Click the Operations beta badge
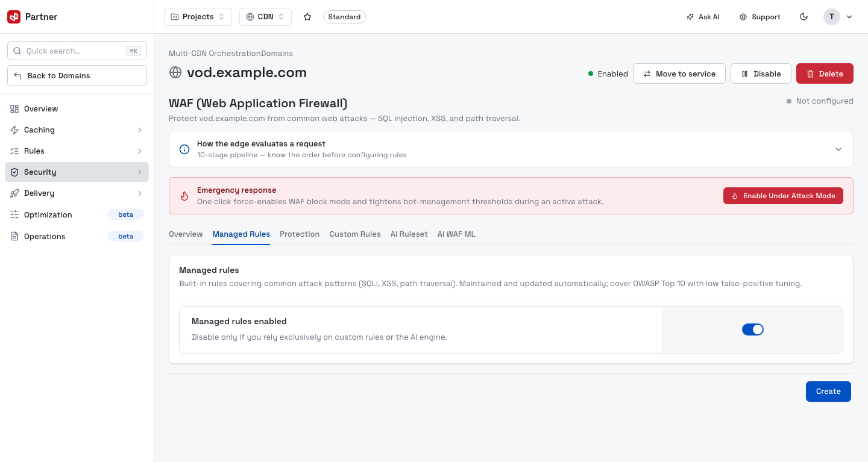The image size is (868, 462). (x=125, y=237)
